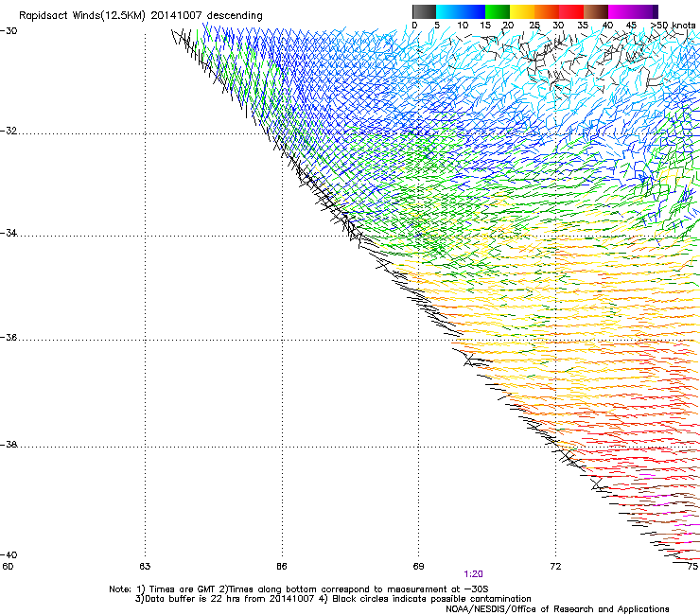Click the "63" longitude axis label
The image size is (700, 615).
pyautogui.click(x=145, y=567)
